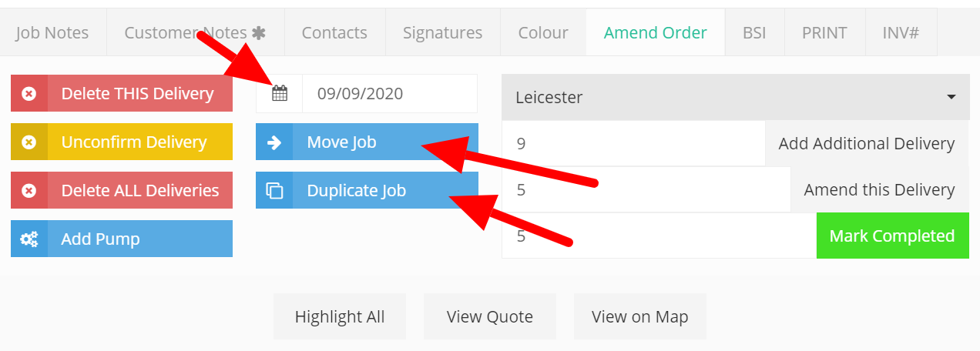The width and height of the screenshot is (980, 351).
Task: Click the X icon on Unconfirm Delivery
Action: click(29, 142)
